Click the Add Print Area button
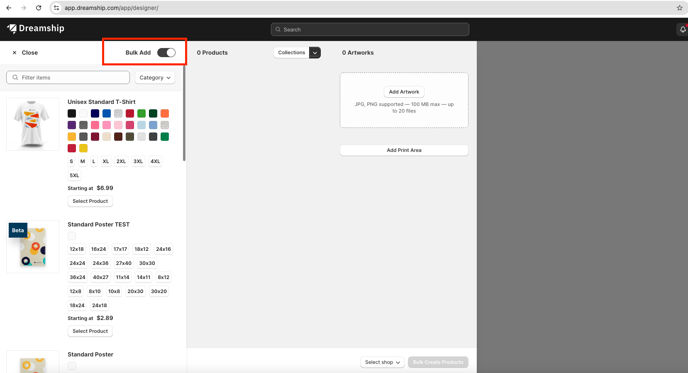Image resolution: width=688 pixels, height=373 pixels. coord(404,150)
